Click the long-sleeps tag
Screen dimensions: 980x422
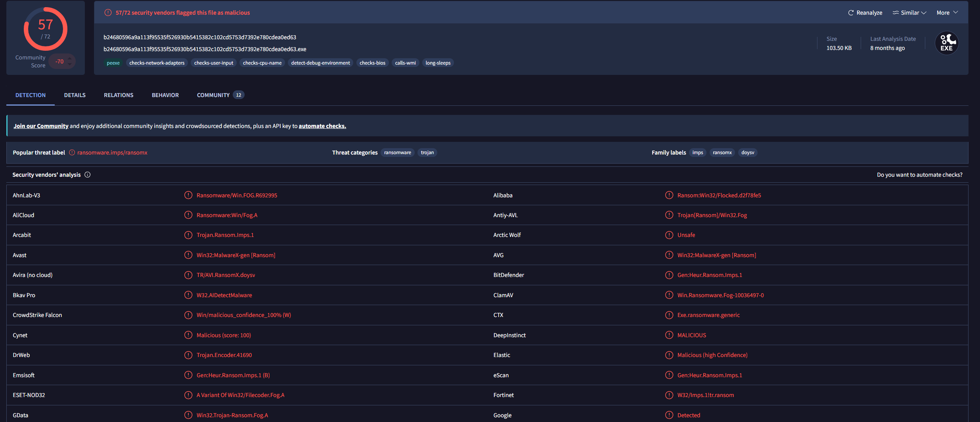click(x=438, y=63)
